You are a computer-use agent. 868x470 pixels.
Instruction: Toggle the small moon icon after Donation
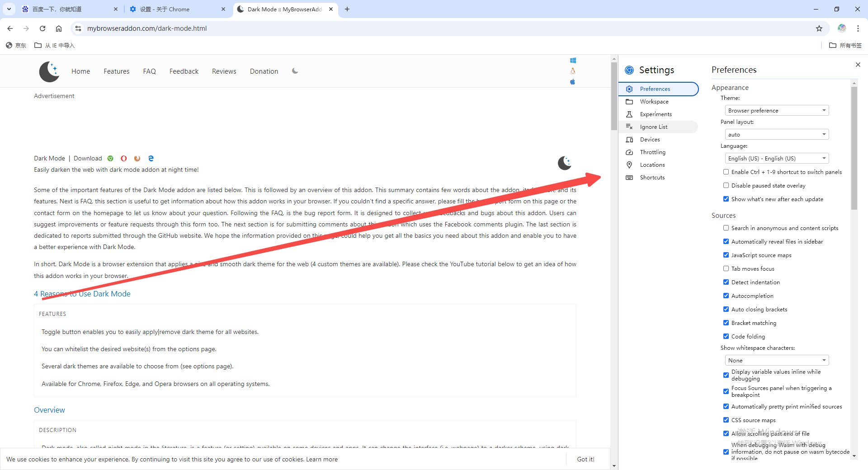point(295,71)
